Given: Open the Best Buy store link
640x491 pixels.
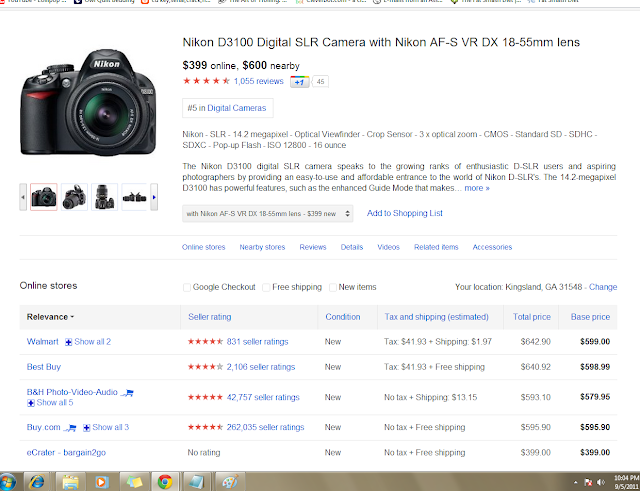Looking at the screenshot, I should [x=44, y=367].
